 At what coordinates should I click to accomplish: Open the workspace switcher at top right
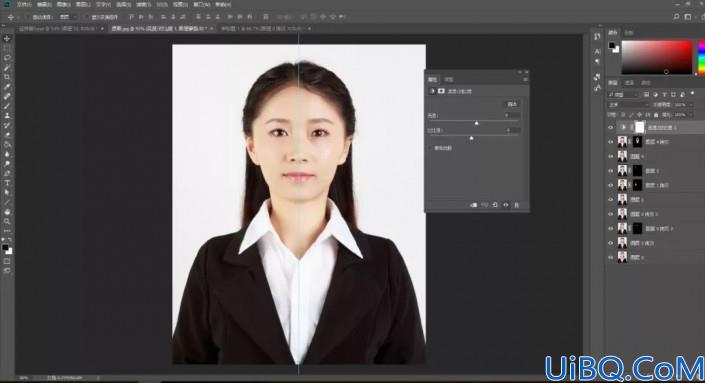(x=687, y=17)
